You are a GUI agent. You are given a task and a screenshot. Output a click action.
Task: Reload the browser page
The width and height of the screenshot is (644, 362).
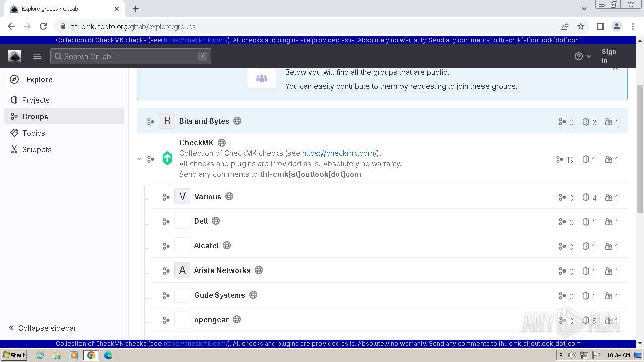[43, 26]
